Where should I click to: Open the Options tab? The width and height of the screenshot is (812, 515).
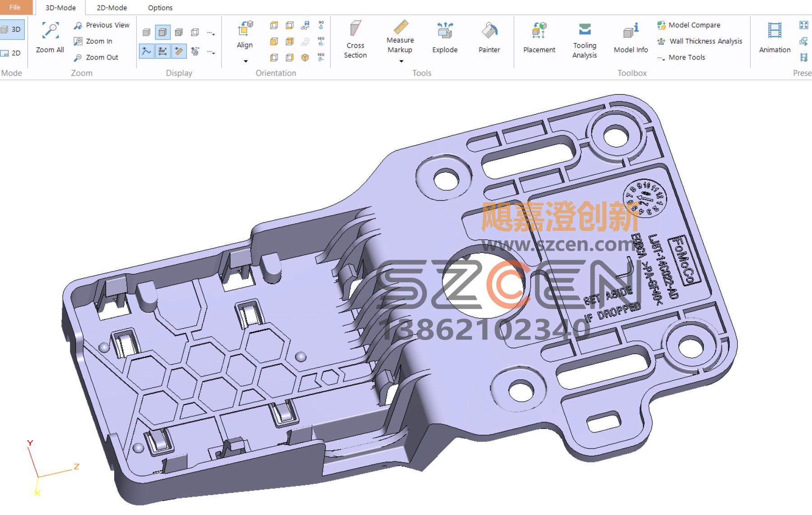click(x=160, y=8)
